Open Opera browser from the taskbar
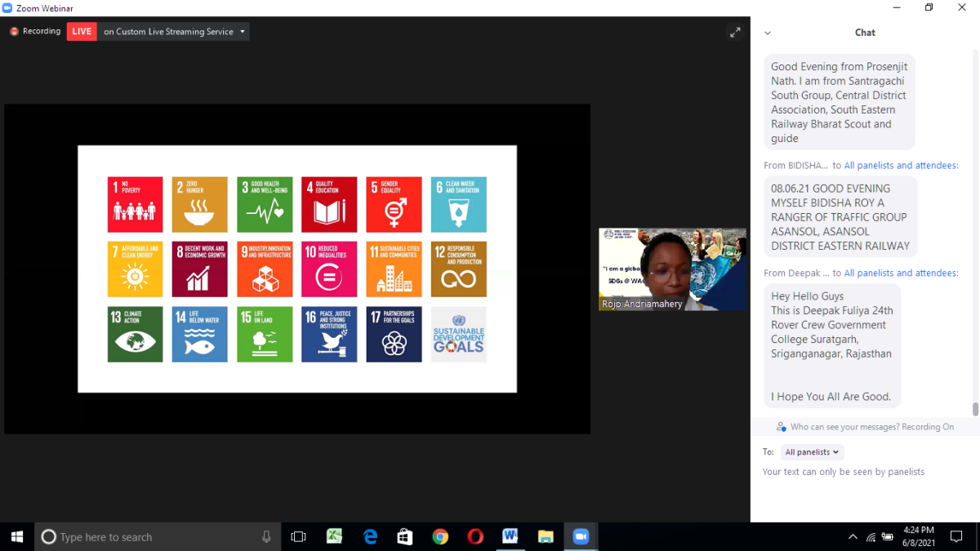980x551 pixels. (x=475, y=536)
